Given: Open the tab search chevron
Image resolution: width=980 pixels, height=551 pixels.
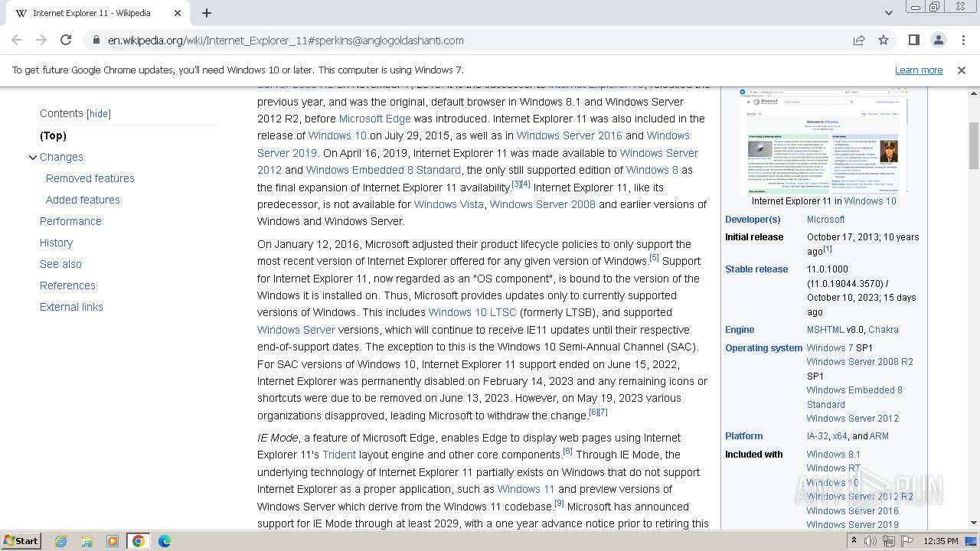Looking at the screenshot, I should (x=888, y=13).
